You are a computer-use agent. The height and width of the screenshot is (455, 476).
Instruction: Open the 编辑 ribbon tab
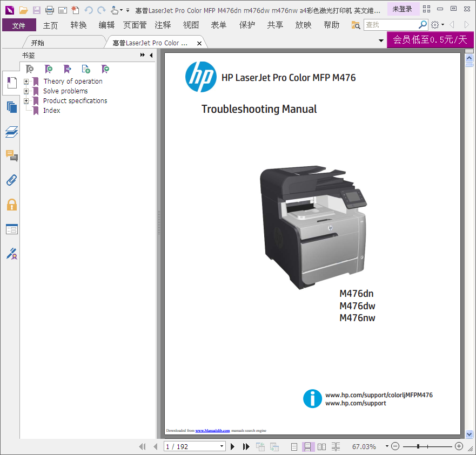point(106,25)
